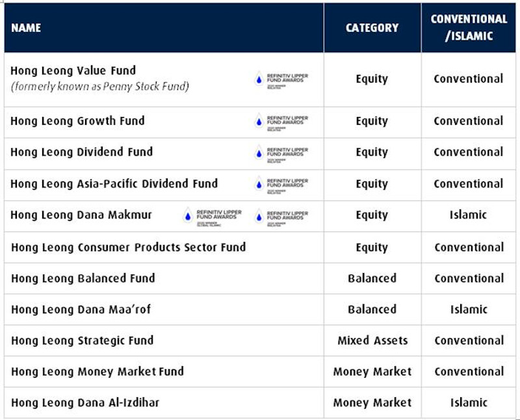Viewport: 520px width, 420px height.
Task: Click the Hong Leong Dana Al-Izdihar name
Action: coord(84,403)
